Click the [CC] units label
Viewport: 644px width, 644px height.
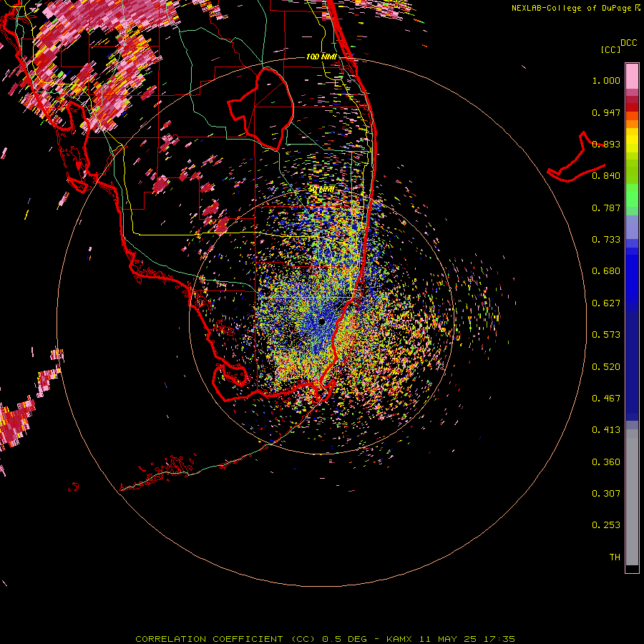(610, 49)
